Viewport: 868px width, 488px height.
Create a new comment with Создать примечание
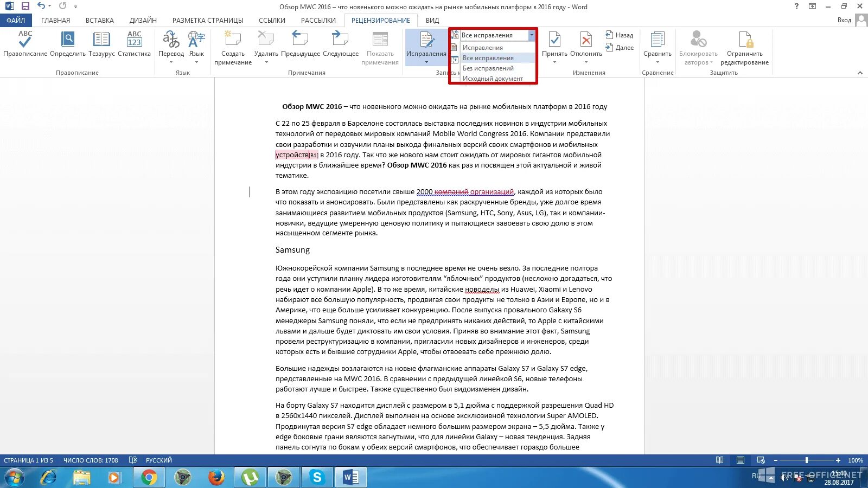click(233, 48)
